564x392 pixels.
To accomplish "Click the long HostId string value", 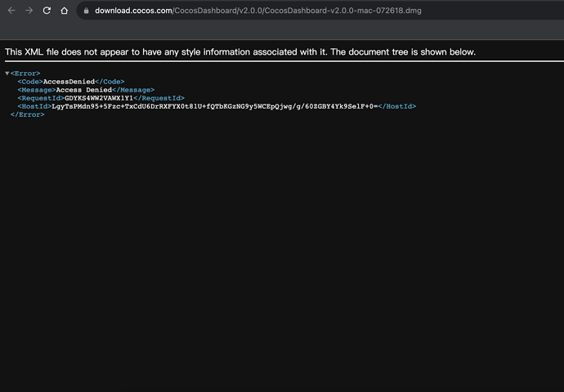I will tap(215, 106).
